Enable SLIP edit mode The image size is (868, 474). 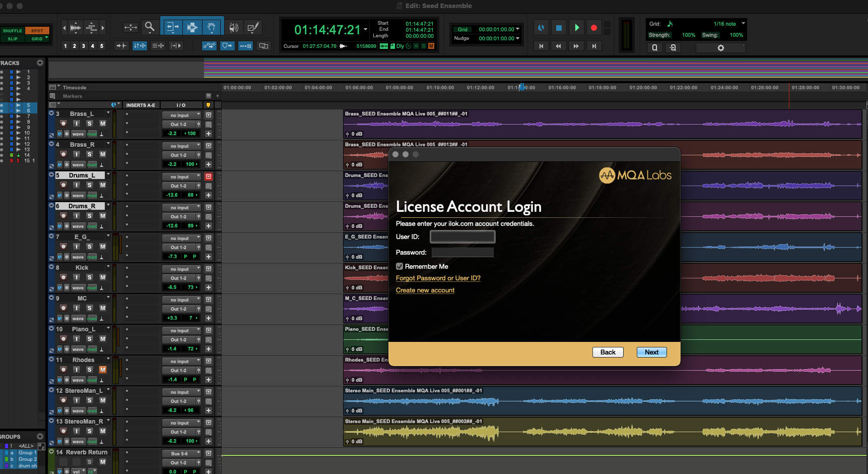click(13, 39)
